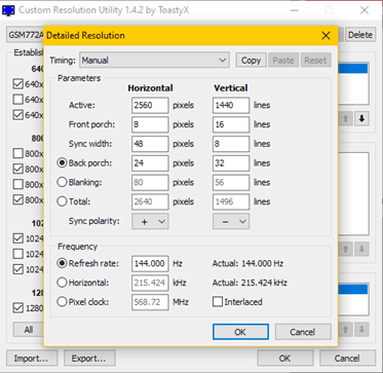
Task: Click the All button under established resolutions
Action: coord(29,330)
